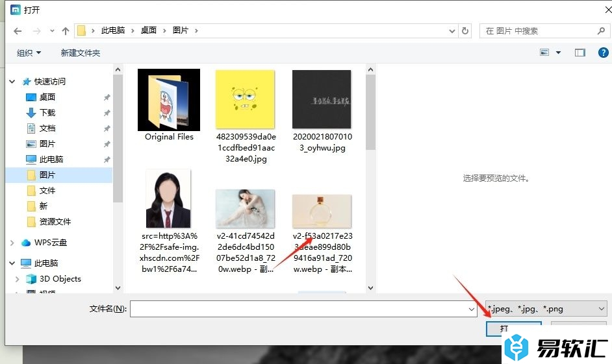
Task: Click 图片 in the address breadcrumb
Action: 181,30
